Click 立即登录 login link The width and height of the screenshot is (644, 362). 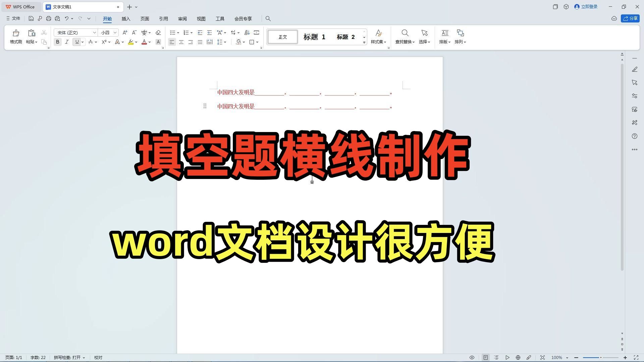[586, 7]
